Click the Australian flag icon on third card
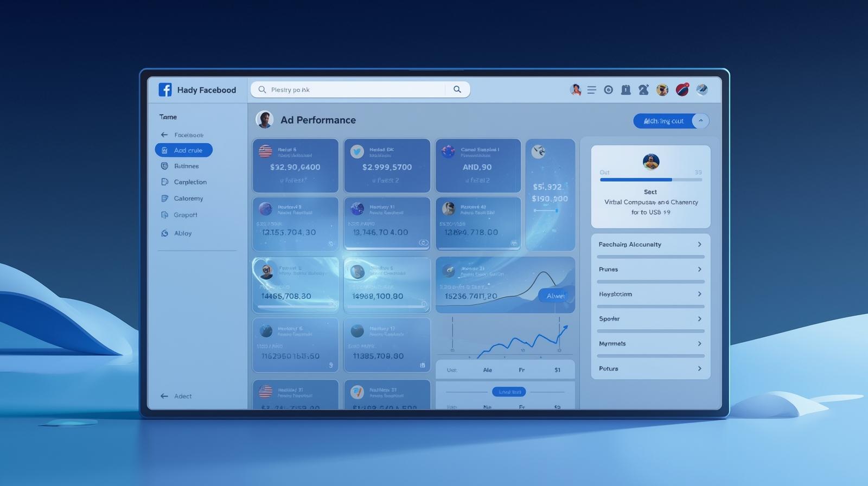 [x=448, y=151]
